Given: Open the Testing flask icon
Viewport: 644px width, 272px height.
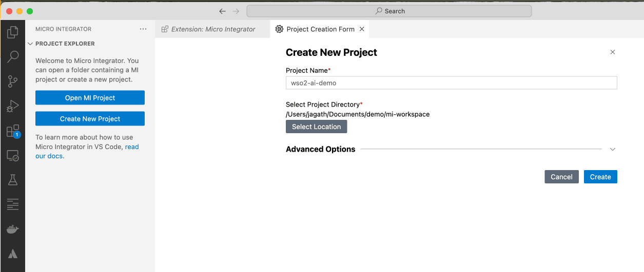Looking at the screenshot, I should pos(12,180).
